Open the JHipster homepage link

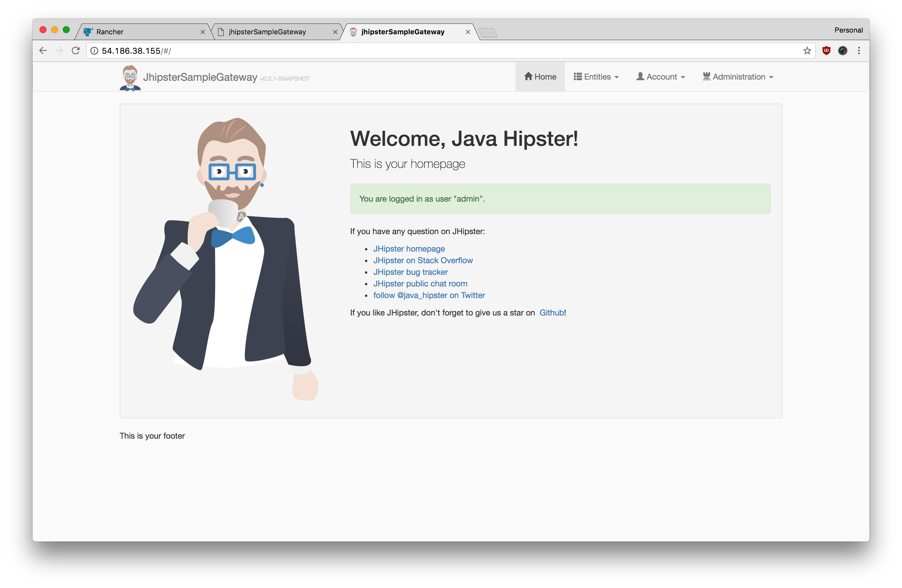(x=409, y=249)
